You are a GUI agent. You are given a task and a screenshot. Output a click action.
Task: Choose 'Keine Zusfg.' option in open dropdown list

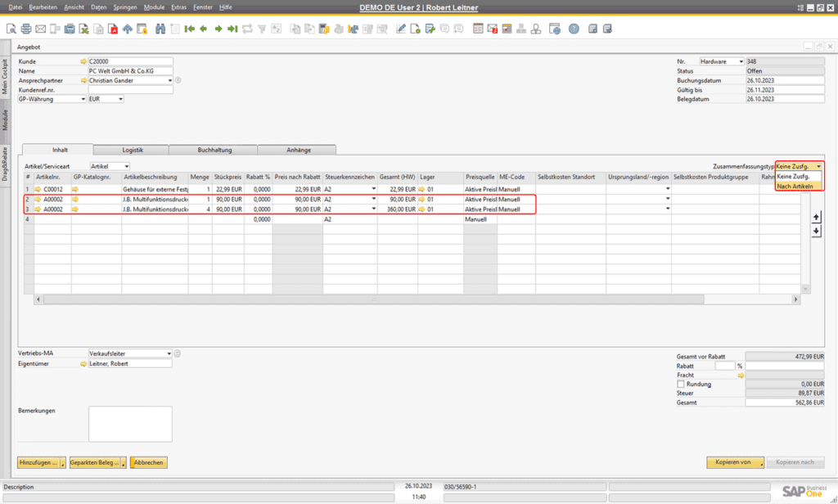[x=799, y=177]
